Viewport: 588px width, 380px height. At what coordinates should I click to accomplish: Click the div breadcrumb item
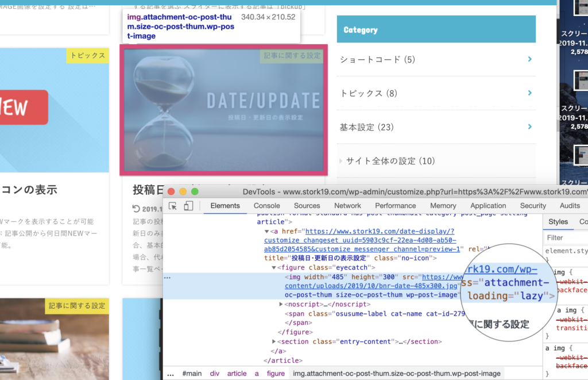[x=215, y=373]
